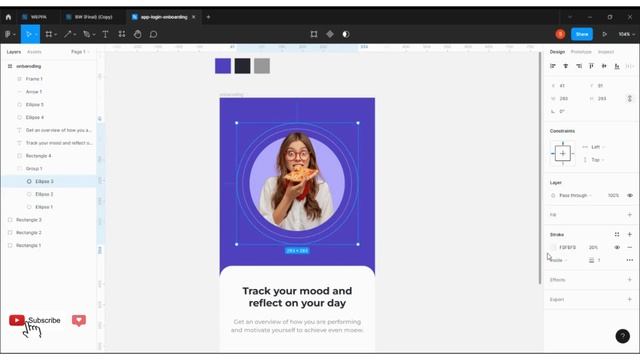Viewport: 640px width, 360px height.
Task: Switch to the Layers tab
Action: [x=14, y=52]
